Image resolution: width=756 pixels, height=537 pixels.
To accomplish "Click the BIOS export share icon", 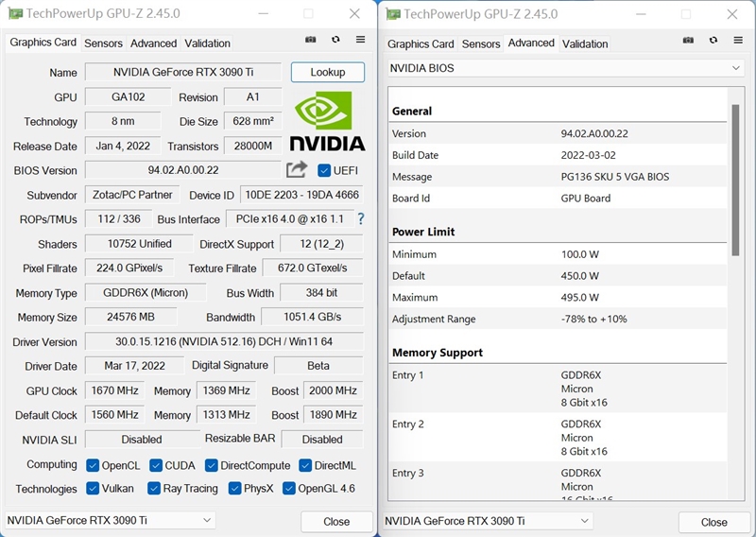I will tap(297, 169).
